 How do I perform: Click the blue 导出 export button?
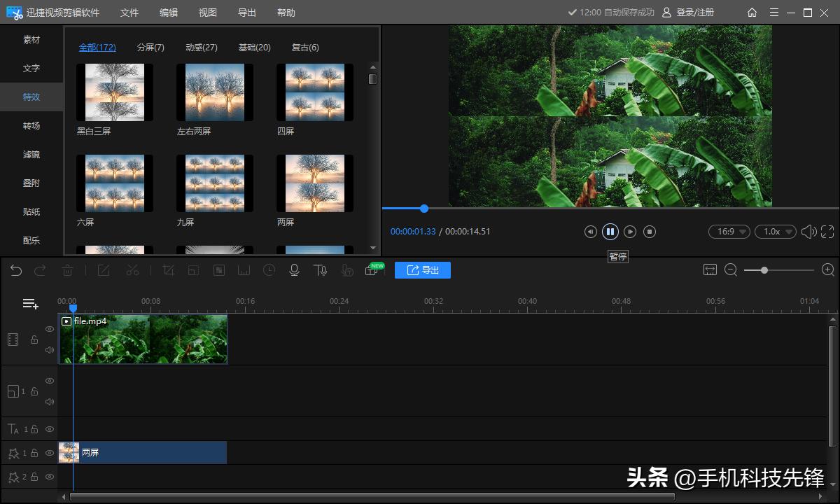(x=423, y=270)
